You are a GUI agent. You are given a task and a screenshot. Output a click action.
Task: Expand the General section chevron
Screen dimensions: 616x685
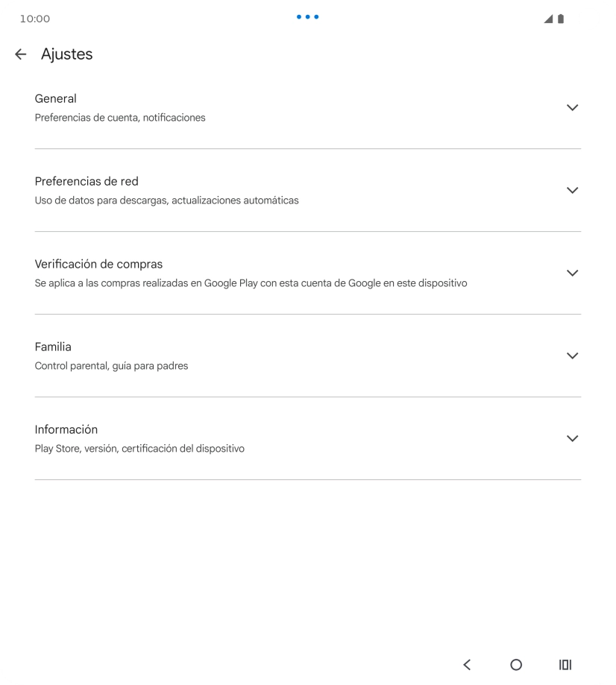coord(572,107)
